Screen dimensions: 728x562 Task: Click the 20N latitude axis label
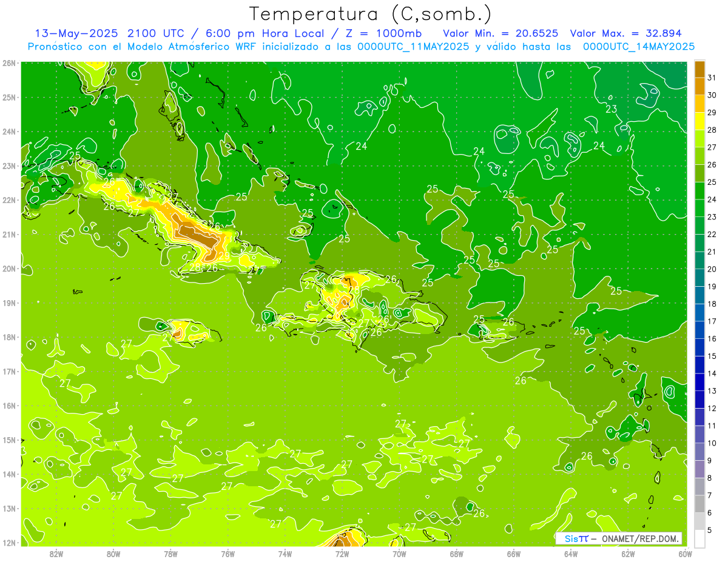pyautogui.click(x=9, y=269)
